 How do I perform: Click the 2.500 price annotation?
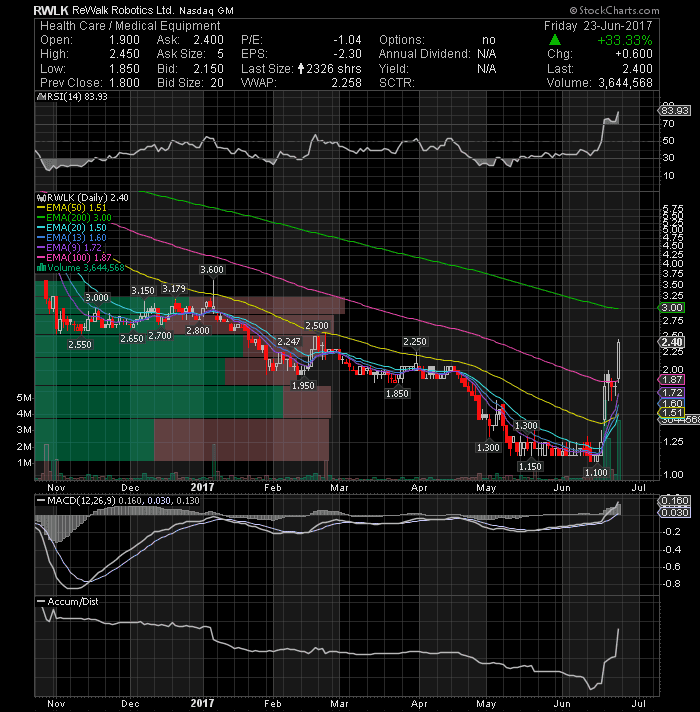point(316,326)
